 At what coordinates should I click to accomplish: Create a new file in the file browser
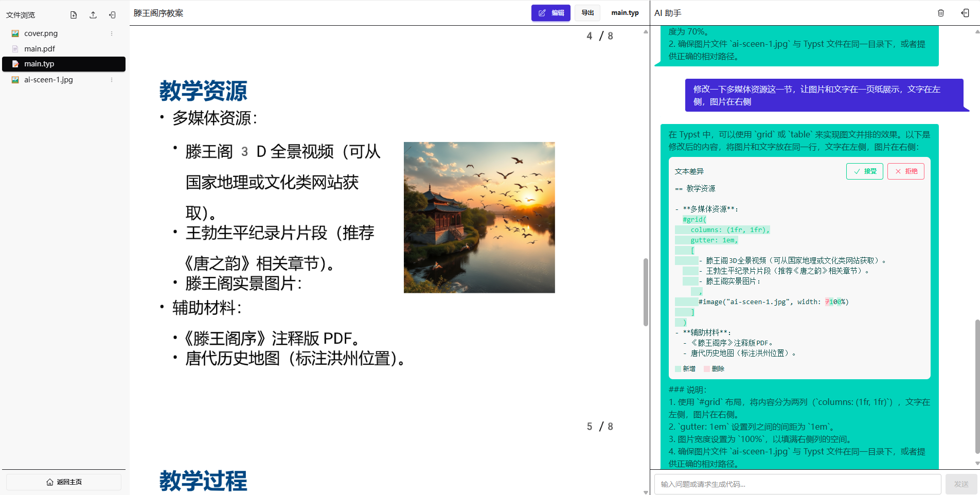pos(73,15)
